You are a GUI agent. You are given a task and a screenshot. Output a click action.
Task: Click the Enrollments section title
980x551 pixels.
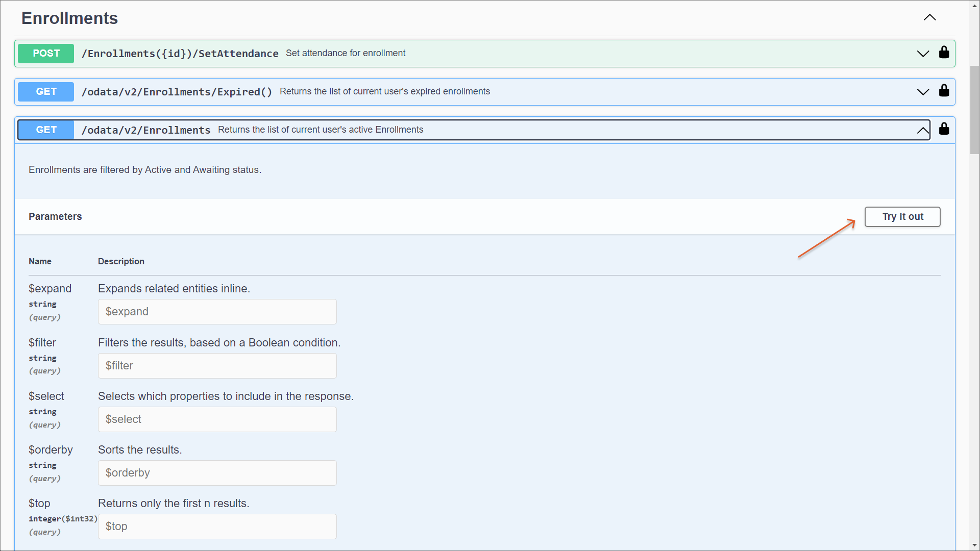[69, 18]
